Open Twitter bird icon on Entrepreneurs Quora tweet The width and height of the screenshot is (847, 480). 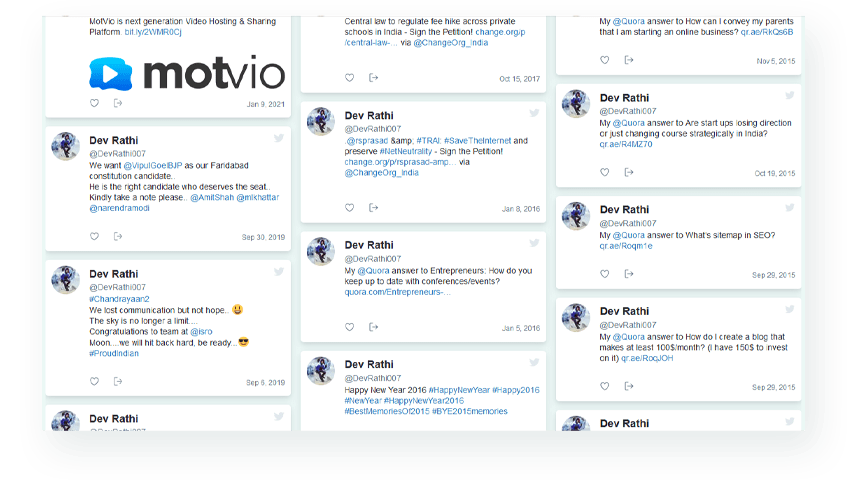pyautogui.click(x=534, y=243)
